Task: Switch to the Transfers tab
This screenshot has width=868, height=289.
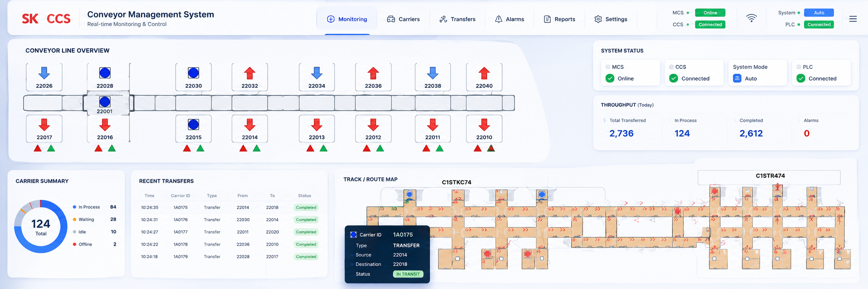Action: tap(457, 19)
